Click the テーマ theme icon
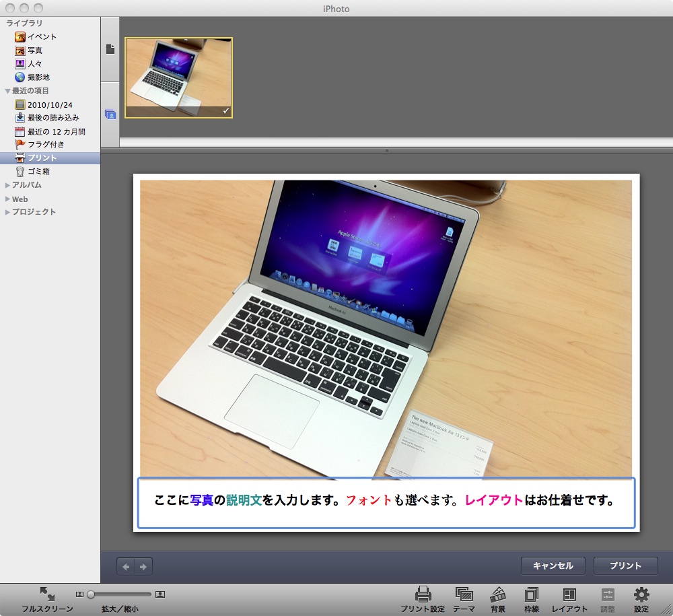Image resolution: width=673 pixels, height=616 pixels. (464, 594)
